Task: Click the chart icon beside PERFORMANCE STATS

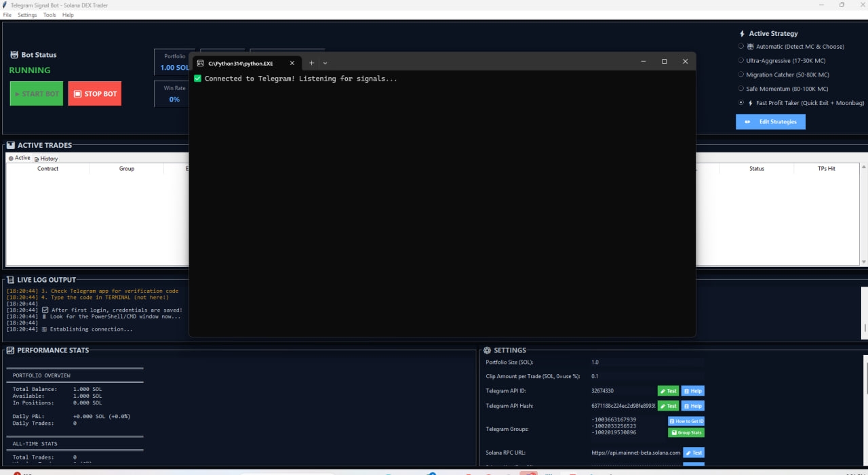Action: click(10, 350)
